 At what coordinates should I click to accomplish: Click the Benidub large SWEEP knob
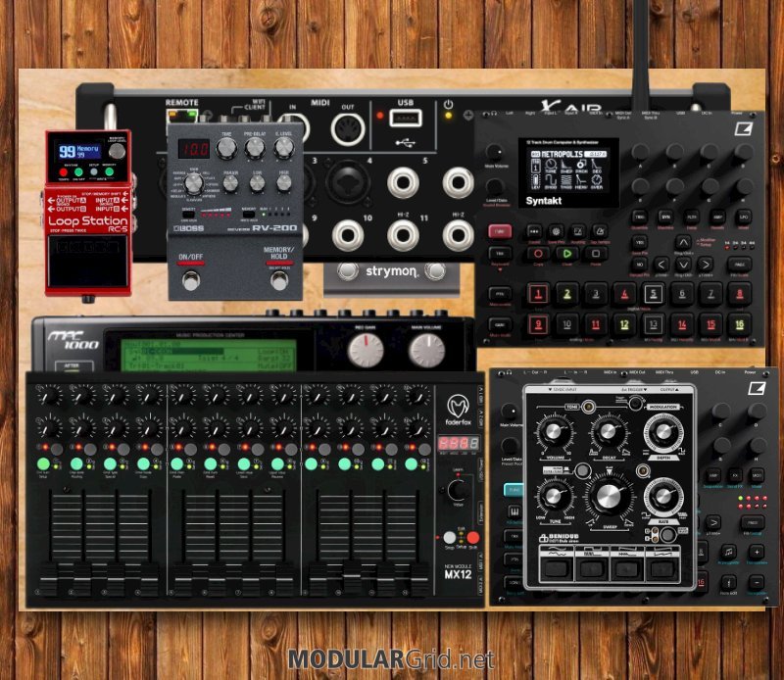608,497
